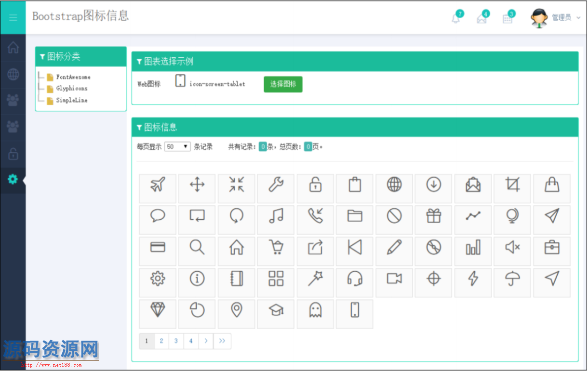Select the lightning bolt icon tile
Screen dimensions: 588x371
(x=473, y=282)
